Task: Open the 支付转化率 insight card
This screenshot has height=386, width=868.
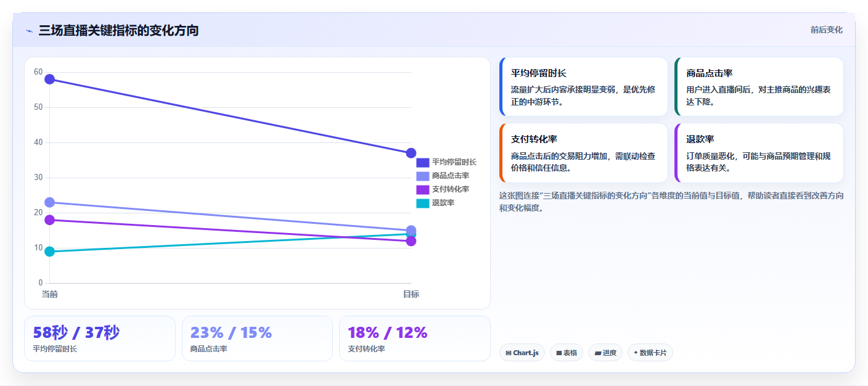Action: [584, 153]
